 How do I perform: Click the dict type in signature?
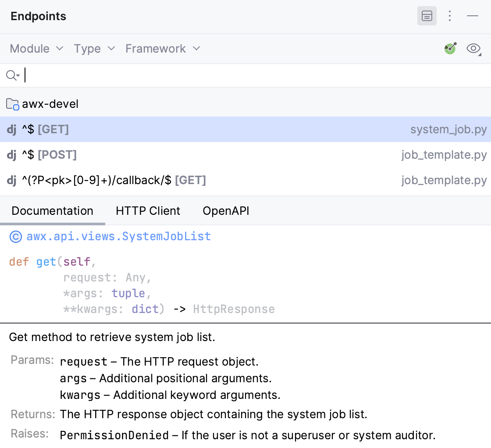(x=145, y=309)
